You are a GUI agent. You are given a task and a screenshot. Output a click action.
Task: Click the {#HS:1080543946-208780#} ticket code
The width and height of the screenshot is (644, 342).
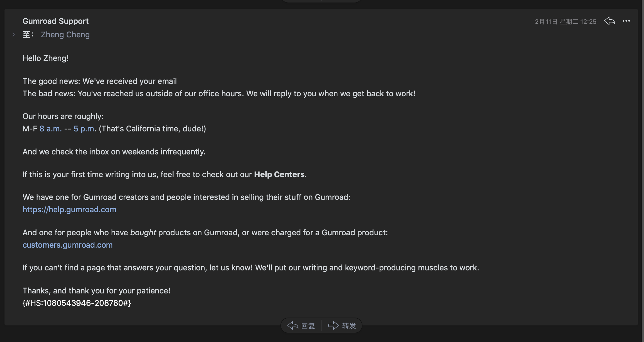tap(77, 303)
